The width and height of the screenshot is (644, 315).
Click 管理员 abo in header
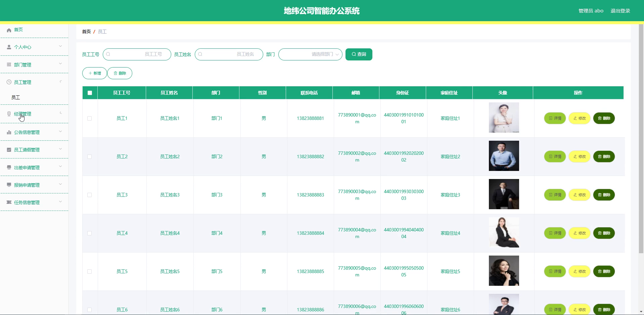591,11
